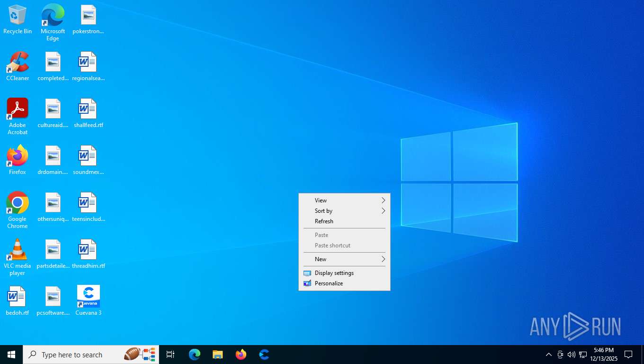Click the Show desktop strip at taskbar end

642,355
